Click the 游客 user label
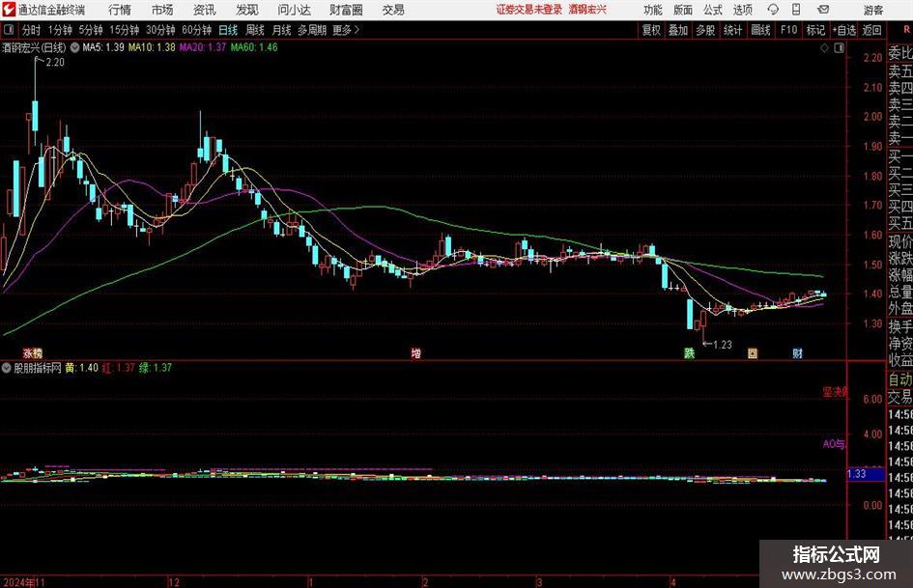Image resolution: width=913 pixels, height=588 pixels. 872,10
